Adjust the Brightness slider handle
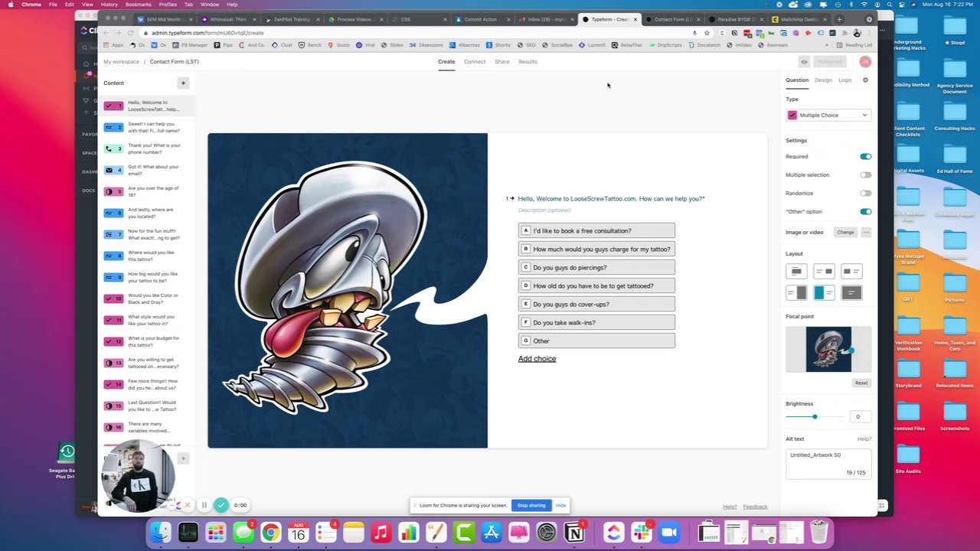The image size is (980, 551). [x=815, y=416]
